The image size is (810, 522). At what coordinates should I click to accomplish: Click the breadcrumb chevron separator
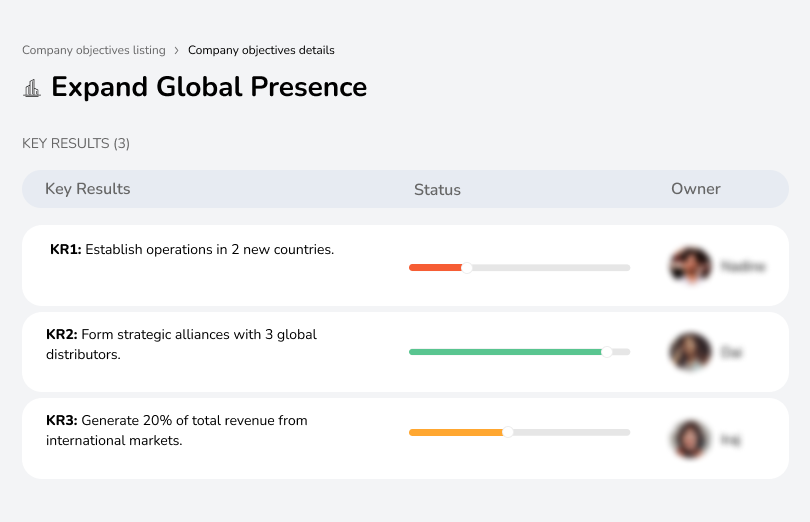point(177,50)
